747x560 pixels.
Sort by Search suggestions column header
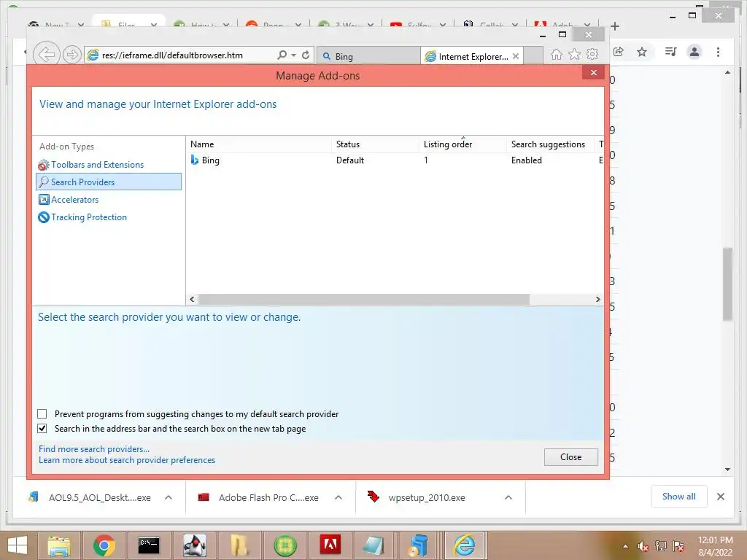(x=550, y=144)
